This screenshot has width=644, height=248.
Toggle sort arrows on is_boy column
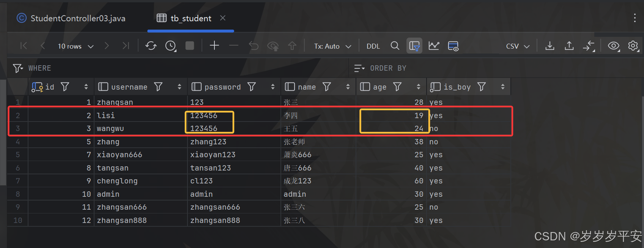pyautogui.click(x=503, y=87)
